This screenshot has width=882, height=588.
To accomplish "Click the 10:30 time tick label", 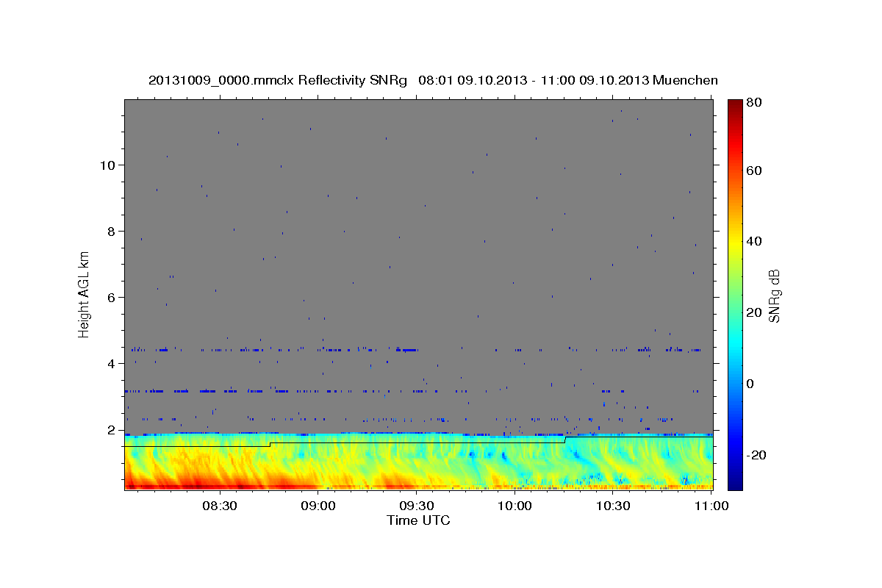I will coord(613,506).
